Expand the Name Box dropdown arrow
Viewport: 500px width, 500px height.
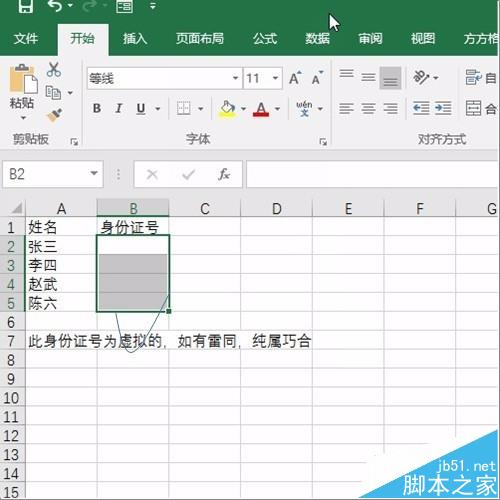pyautogui.click(x=94, y=173)
